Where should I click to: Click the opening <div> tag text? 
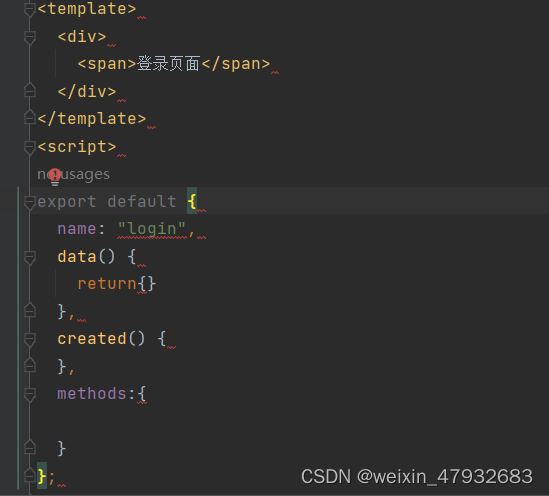point(82,37)
